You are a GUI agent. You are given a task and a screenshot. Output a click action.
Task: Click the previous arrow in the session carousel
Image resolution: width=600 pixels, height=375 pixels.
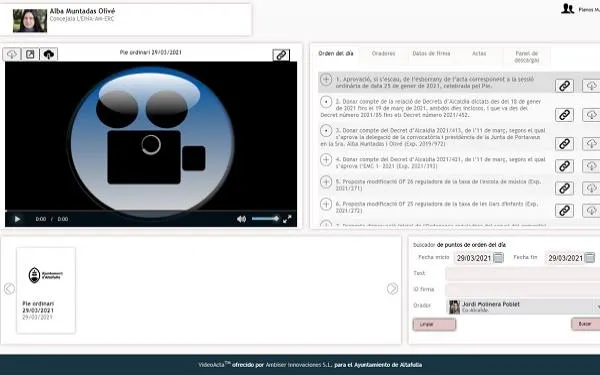(9, 289)
